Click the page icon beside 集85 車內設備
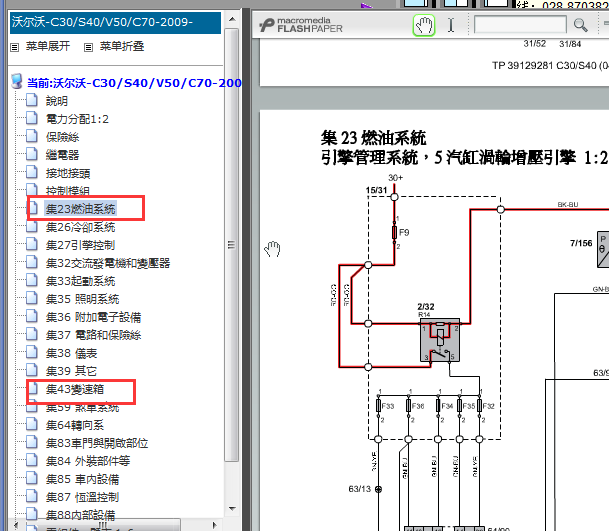The width and height of the screenshot is (609, 531). click(x=32, y=478)
